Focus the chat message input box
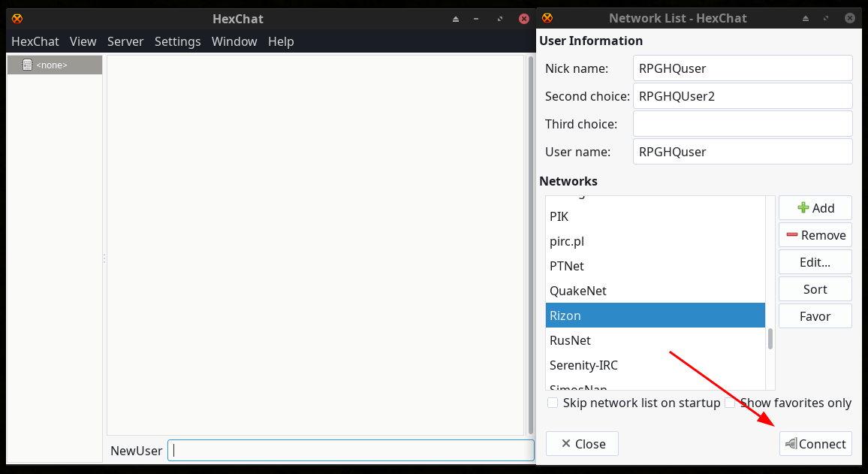 tap(351, 450)
